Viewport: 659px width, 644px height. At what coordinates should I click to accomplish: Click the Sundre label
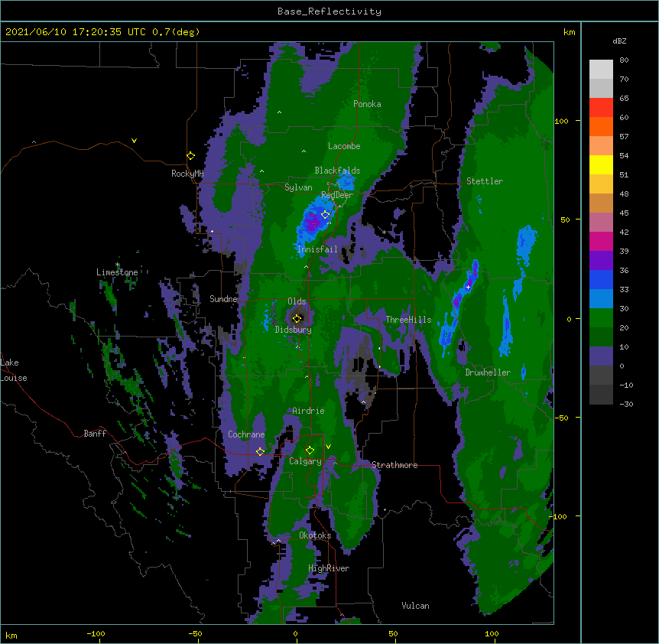tap(223, 299)
